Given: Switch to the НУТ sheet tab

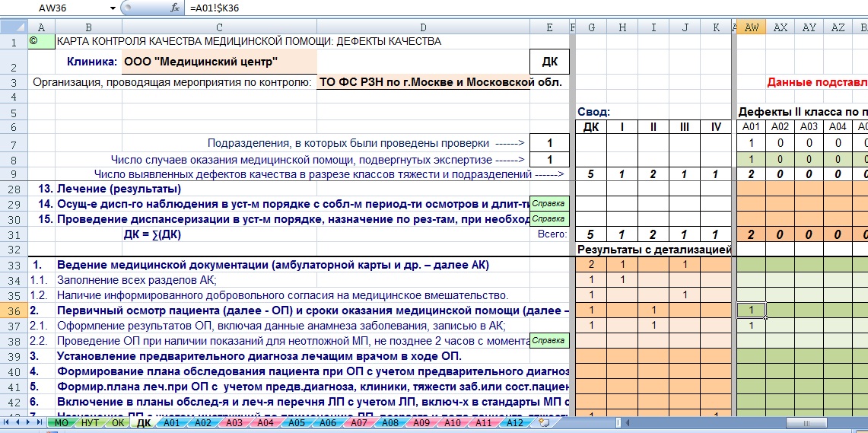Looking at the screenshot, I should click(x=90, y=423).
